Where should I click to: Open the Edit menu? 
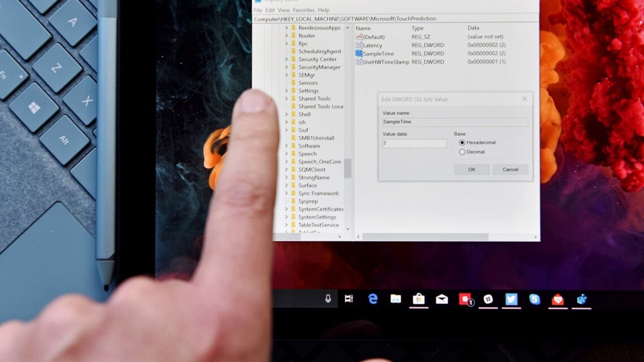(270, 10)
